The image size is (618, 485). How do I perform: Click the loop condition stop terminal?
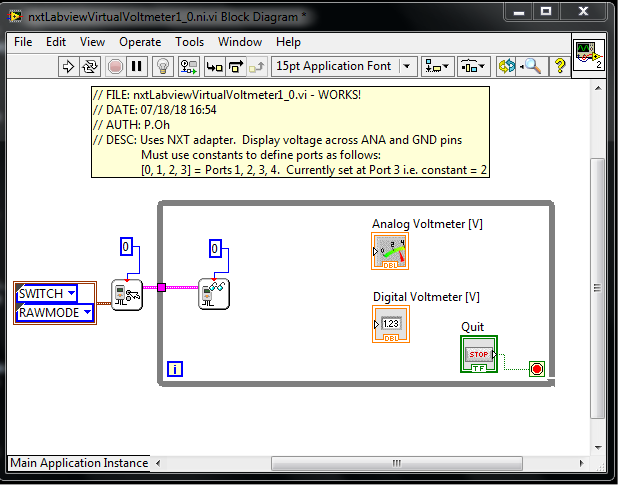click(537, 369)
